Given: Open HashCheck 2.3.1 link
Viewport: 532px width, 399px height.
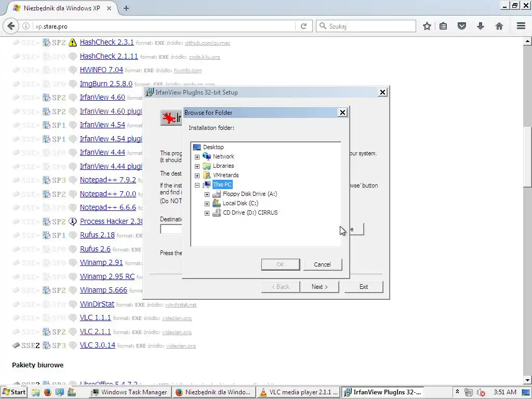Looking at the screenshot, I should tap(107, 42).
